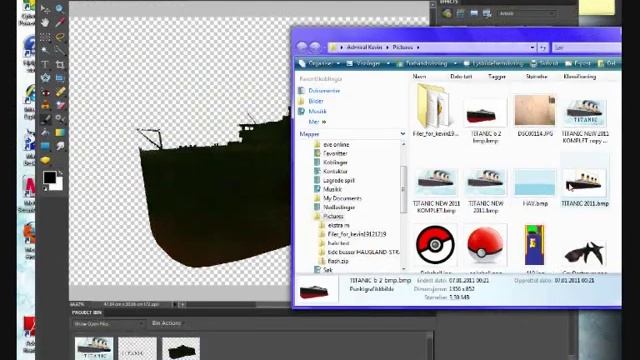Screen dimensions: 640x360
Task: Open the Bin Actions dropdown
Action: pyautogui.click(x=168, y=323)
